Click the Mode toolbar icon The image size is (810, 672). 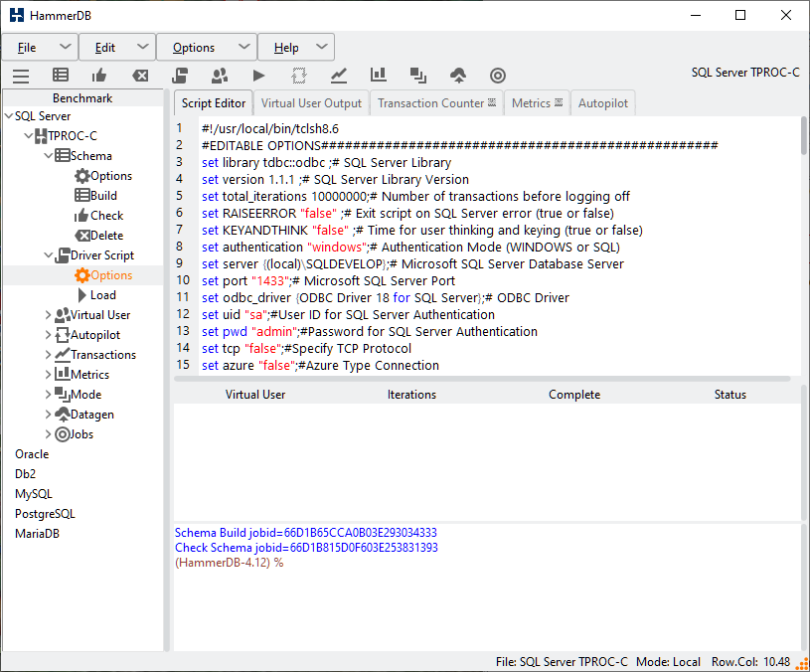(x=417, y=76)
